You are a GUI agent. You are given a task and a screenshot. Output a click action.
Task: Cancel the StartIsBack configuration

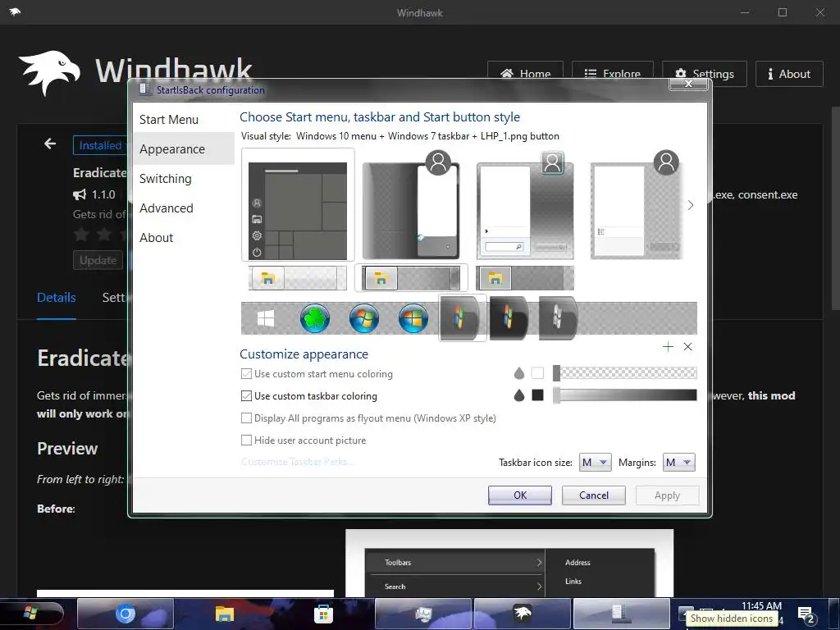[594, 495]
